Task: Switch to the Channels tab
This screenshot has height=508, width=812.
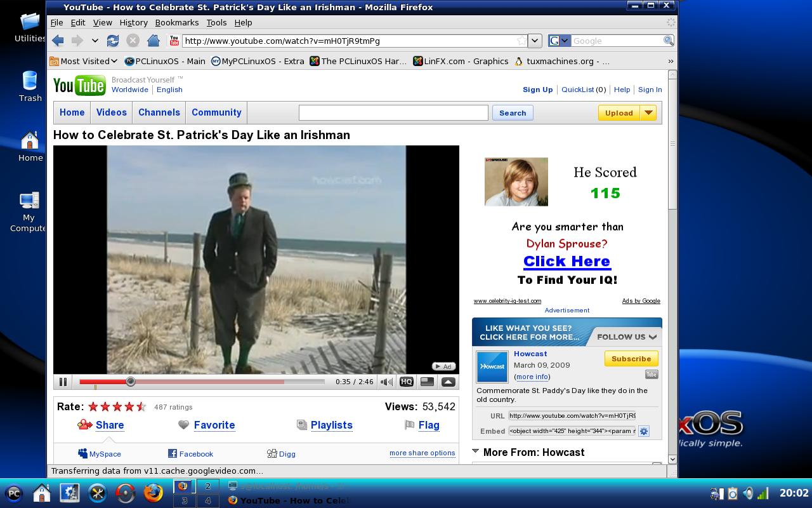Action: [159, 112]
